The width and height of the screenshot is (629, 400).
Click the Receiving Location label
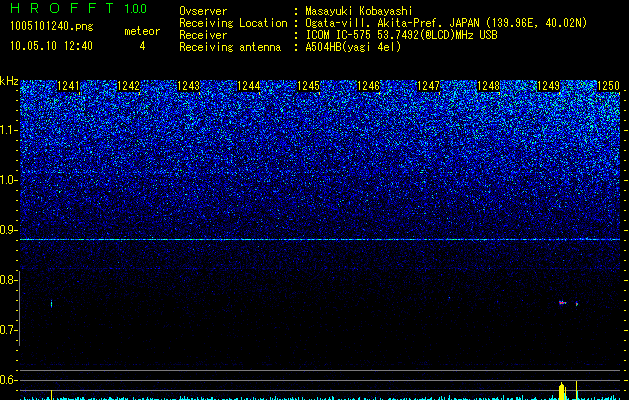point(233,23)
